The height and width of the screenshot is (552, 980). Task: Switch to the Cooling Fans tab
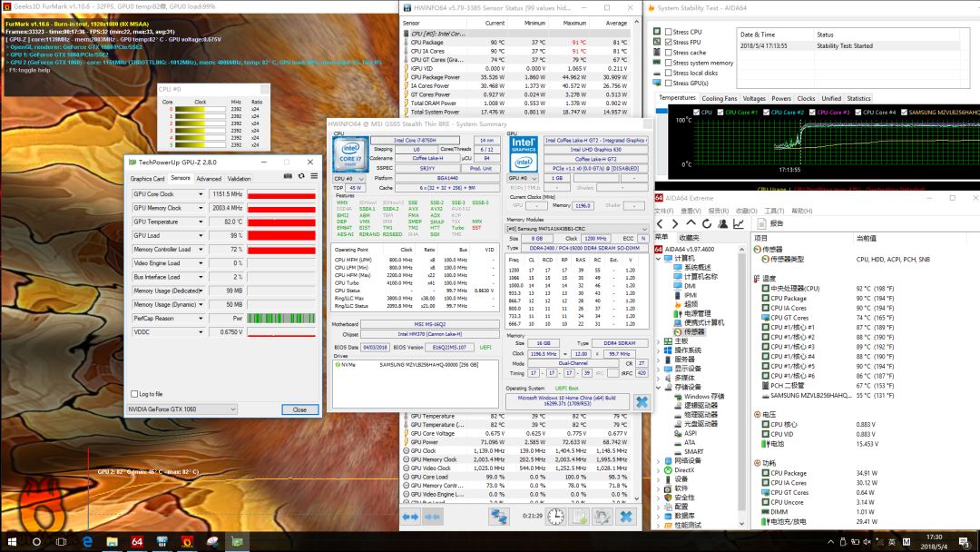coord(719,98)
